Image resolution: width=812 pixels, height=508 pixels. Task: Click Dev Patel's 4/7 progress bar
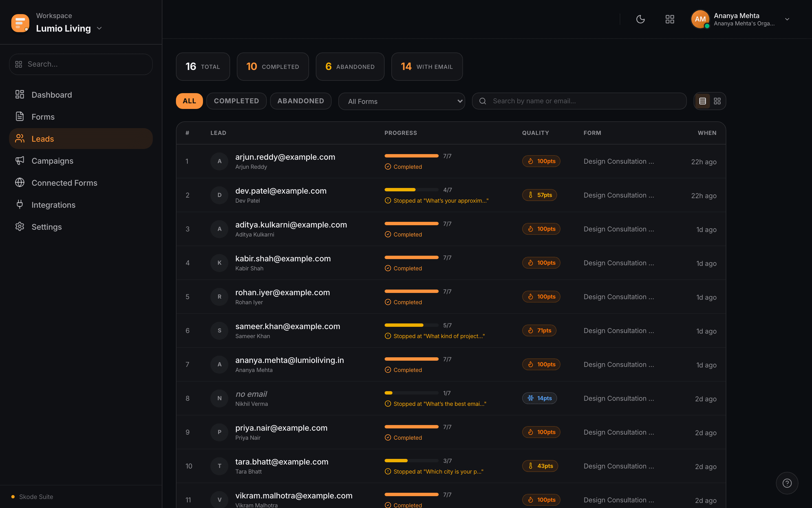coord(411,190)
